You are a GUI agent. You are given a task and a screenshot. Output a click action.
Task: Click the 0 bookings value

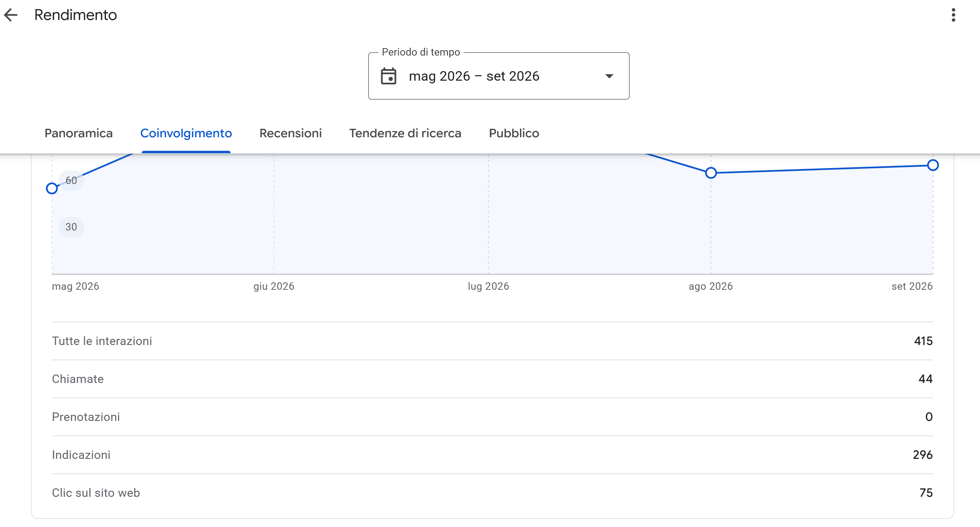929,417
